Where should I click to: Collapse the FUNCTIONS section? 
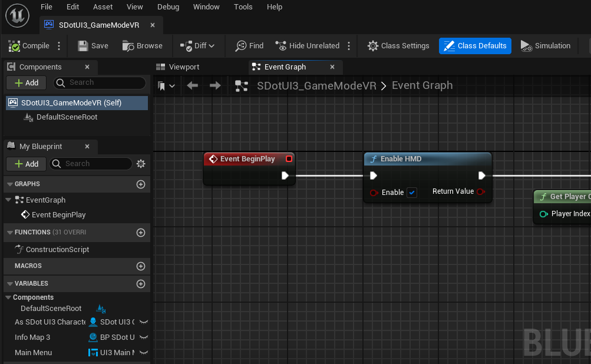point(10,232)
